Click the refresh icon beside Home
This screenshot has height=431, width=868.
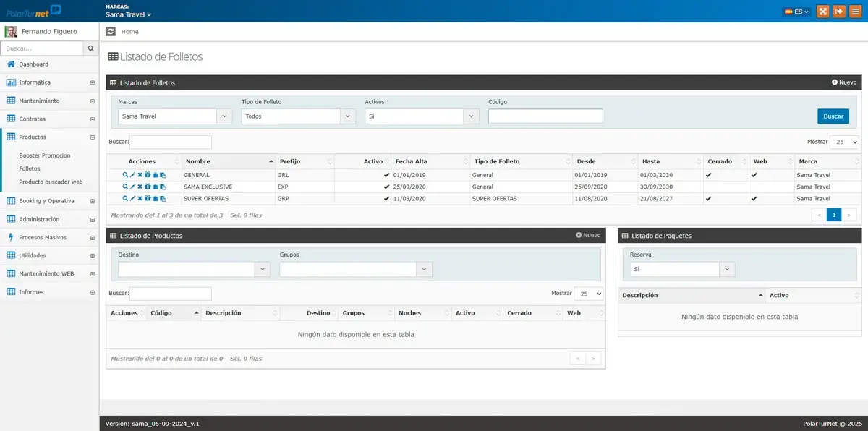click(x=110, y=32)
